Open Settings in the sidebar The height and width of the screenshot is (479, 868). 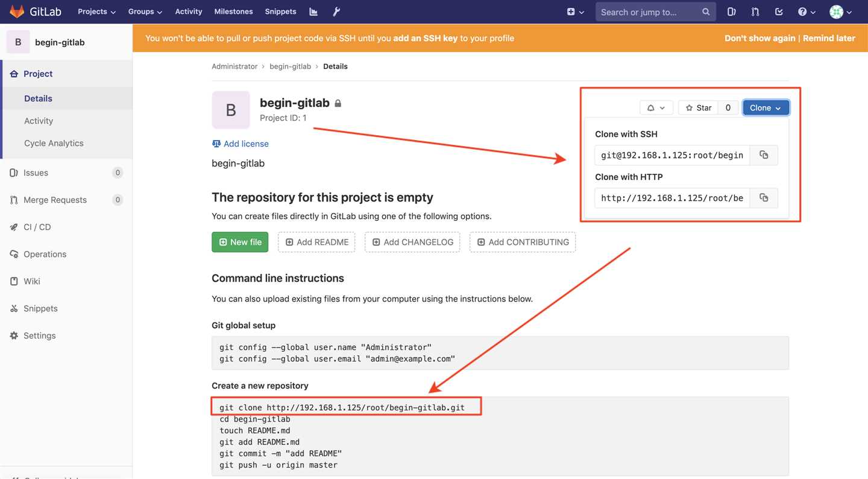click(66, 335)
